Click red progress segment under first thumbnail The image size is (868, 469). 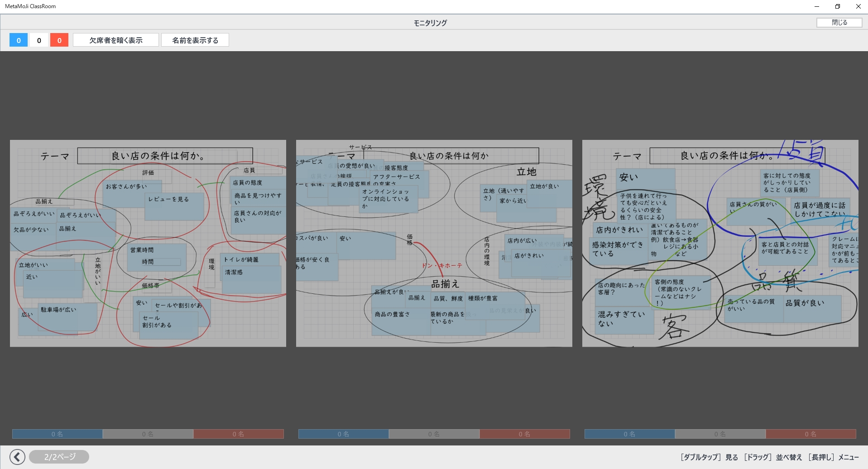239,434
